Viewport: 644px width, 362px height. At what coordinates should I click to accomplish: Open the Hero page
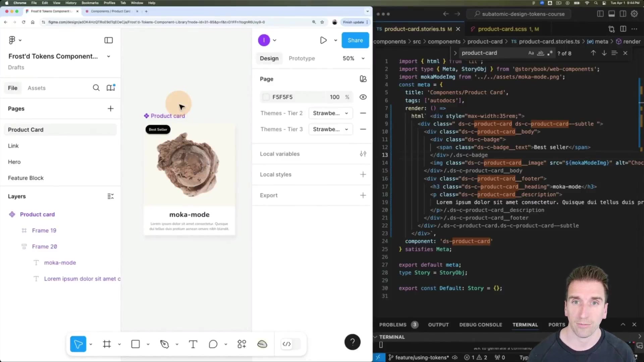pos(14,162)
